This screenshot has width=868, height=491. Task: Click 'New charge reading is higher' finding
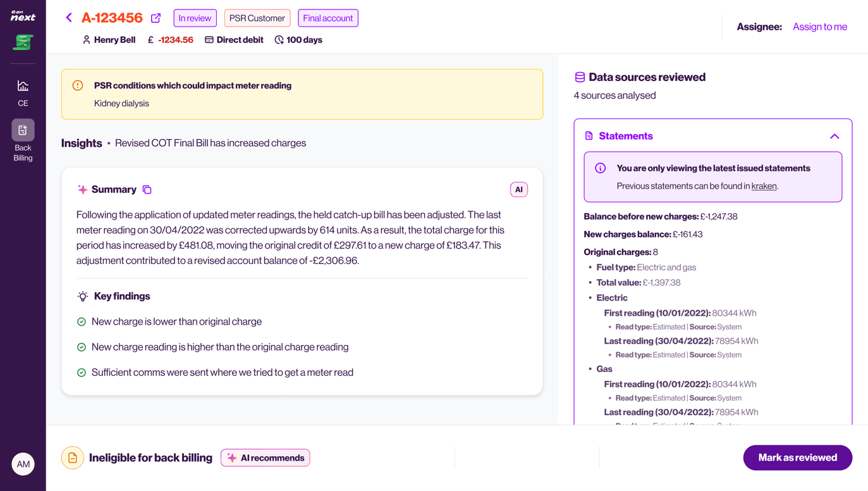[220, 347]
